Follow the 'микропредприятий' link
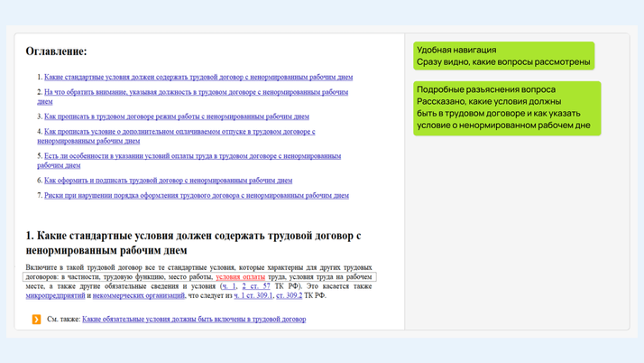The image size is (644, 363). [x=55, y=295]
